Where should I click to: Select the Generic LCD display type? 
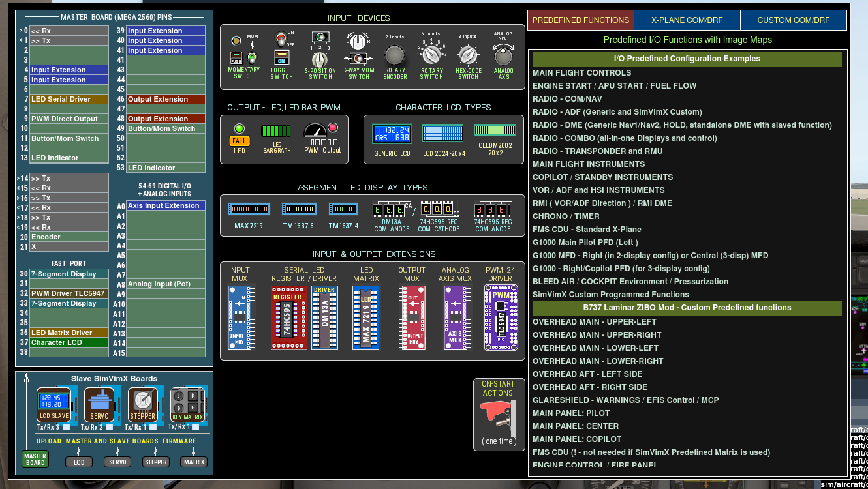[392, 134]
